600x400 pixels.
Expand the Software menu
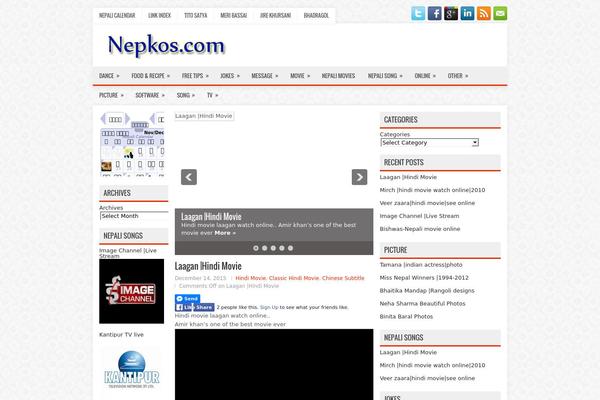[x=150, y=95]
